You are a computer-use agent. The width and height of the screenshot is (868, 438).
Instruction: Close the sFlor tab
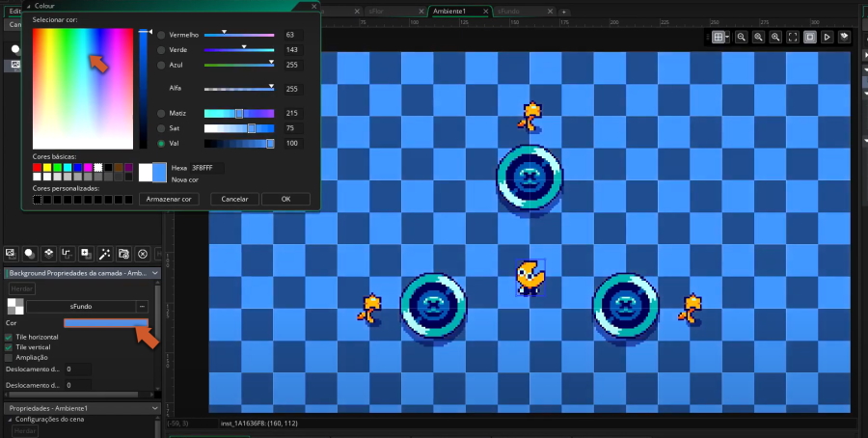point(421,11)
